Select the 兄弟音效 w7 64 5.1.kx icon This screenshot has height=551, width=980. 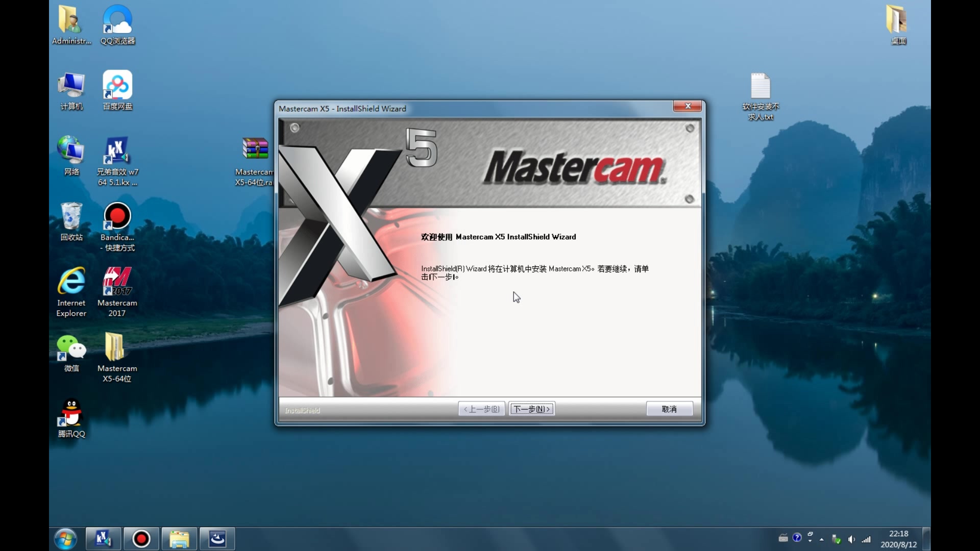pyautogui.click(x=117, y=161)
